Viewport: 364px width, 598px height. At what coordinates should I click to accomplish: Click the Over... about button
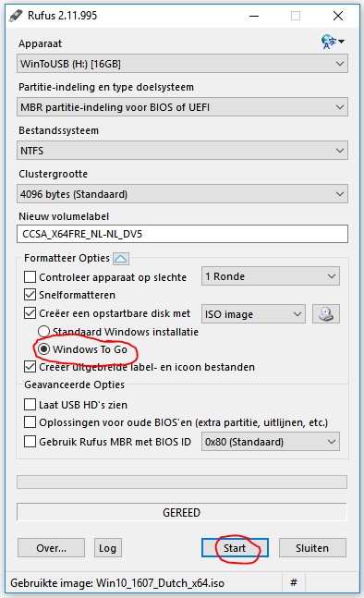(x=51, y=548)
